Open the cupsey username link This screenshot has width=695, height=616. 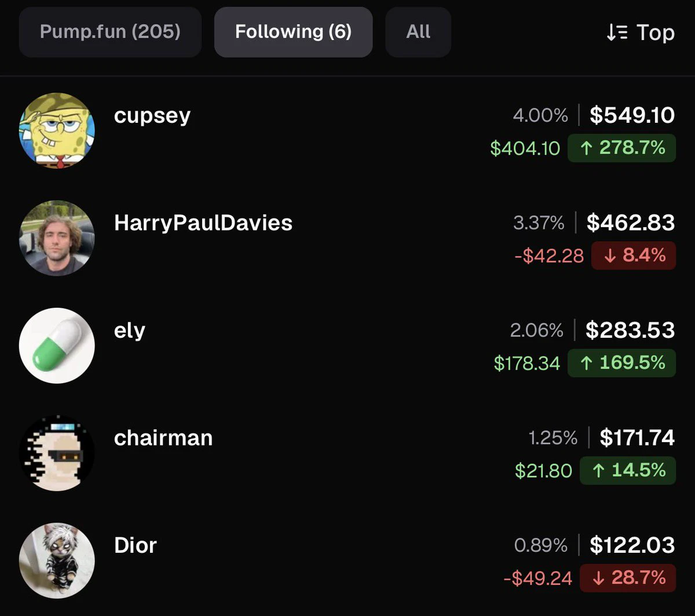[152, 115]
